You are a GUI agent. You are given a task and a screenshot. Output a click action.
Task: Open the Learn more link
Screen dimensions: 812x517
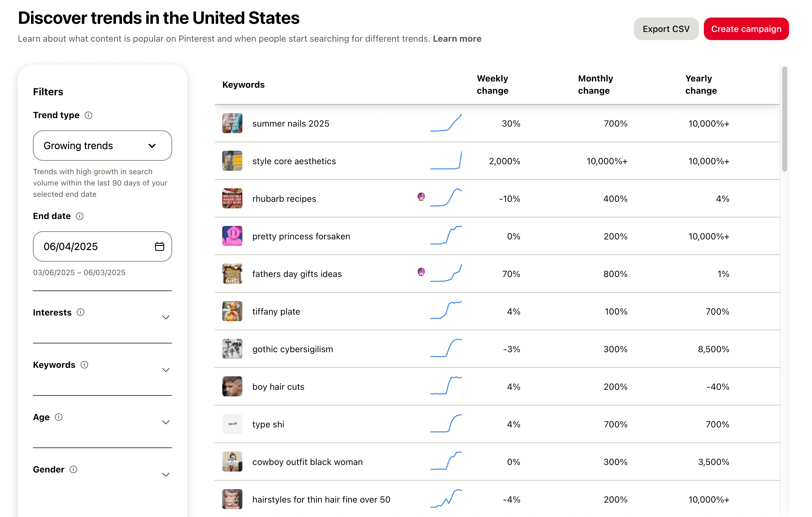pos(457,39)
